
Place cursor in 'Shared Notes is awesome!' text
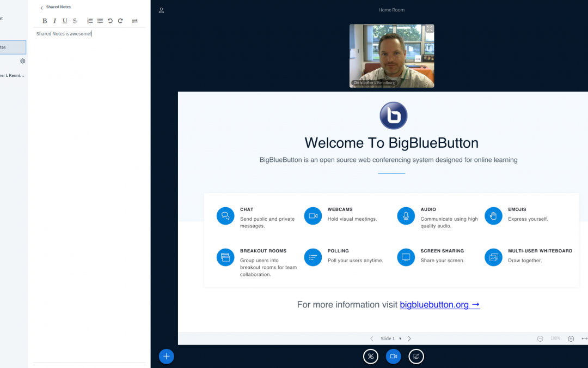click(x=64, y=34)
